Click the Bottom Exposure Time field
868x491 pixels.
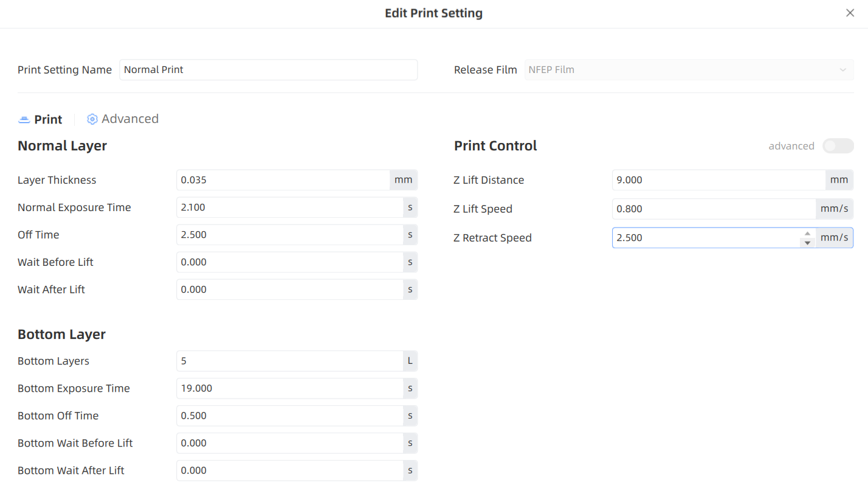tap(290, 388)
